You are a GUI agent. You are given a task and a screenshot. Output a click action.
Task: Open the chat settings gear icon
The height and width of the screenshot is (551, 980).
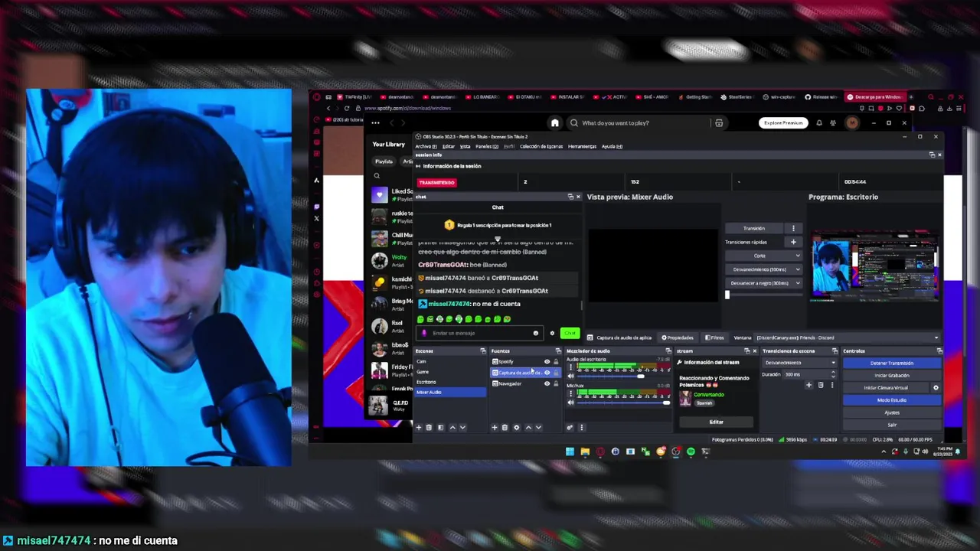(x=552, y=334)
